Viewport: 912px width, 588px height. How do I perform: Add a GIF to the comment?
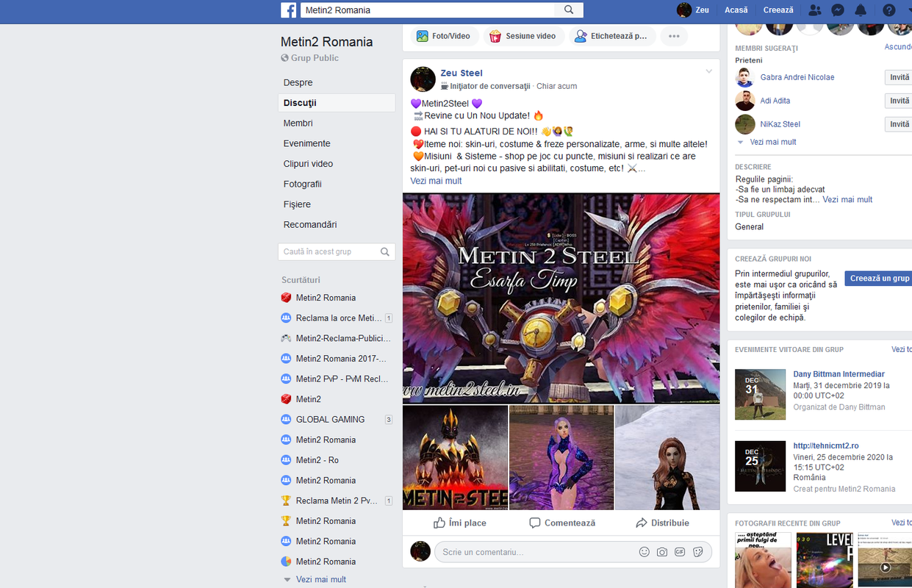pos(680,552)
